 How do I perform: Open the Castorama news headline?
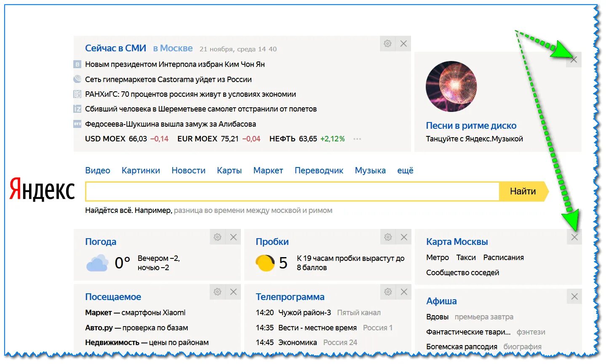168,80
